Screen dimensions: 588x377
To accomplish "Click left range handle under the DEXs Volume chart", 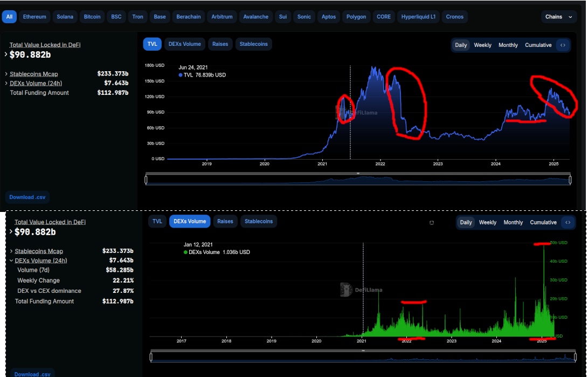I will [151, 357].
